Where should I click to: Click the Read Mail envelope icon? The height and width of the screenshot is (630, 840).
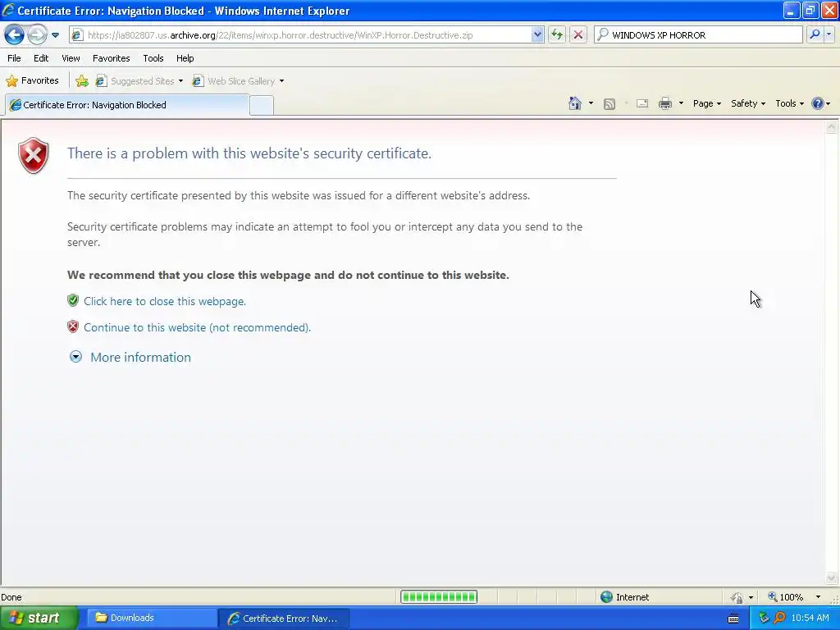tap(642, 104)
